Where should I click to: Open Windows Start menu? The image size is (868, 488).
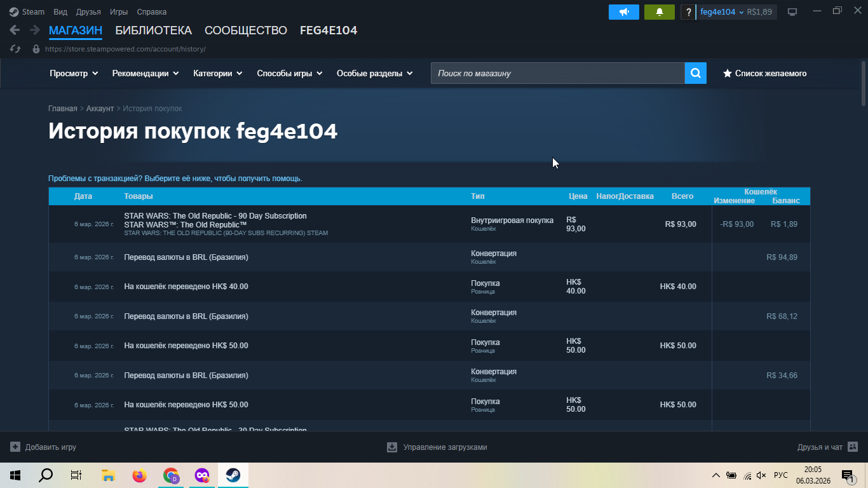coord(15,475)
